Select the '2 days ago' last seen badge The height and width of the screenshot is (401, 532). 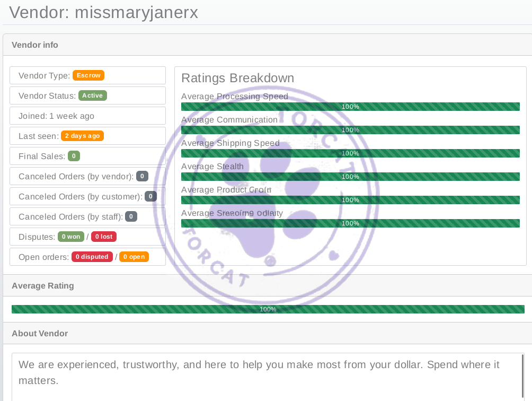coord(82,136)
